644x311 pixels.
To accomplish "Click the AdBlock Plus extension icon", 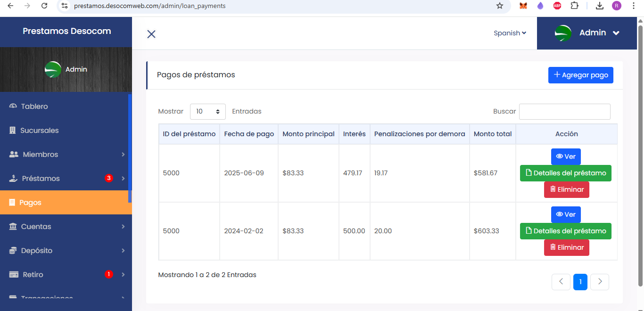I will pyautogui.click(x=557, y=6).
